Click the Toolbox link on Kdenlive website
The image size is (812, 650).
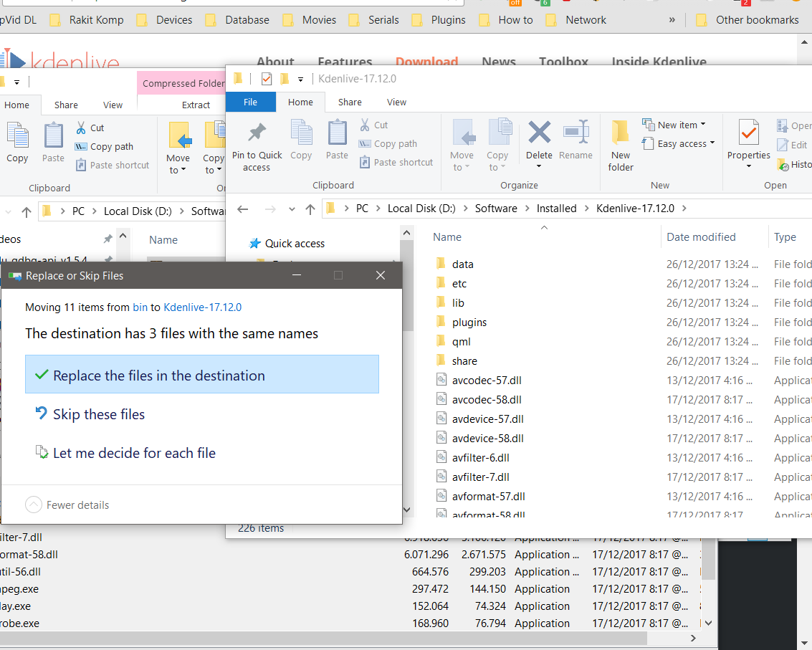point(563,62)
